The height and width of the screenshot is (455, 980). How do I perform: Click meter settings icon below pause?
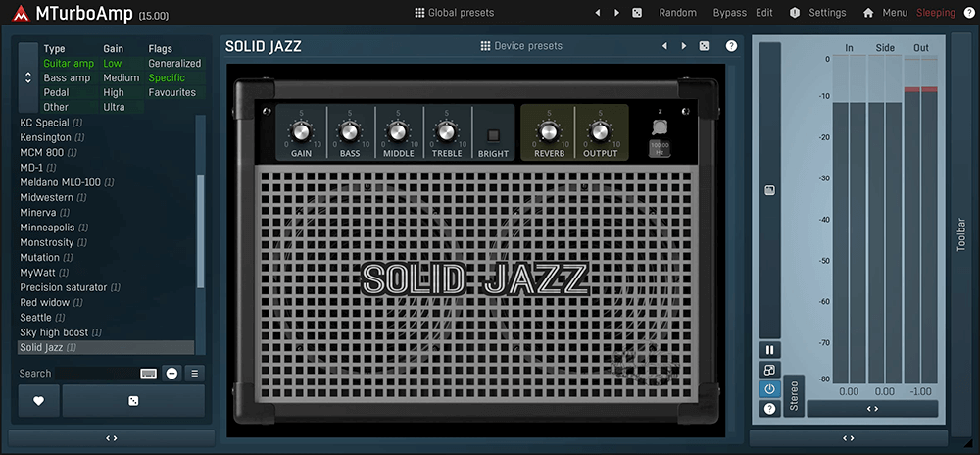[770, 370]
